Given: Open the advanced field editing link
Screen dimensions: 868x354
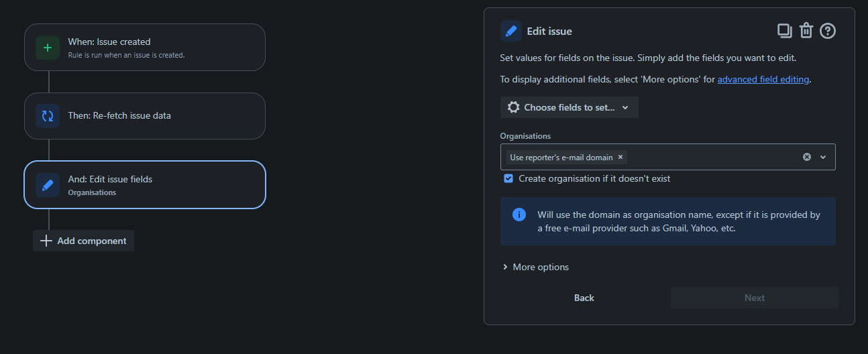Looking at the screenshot, I should pos(763,79).
